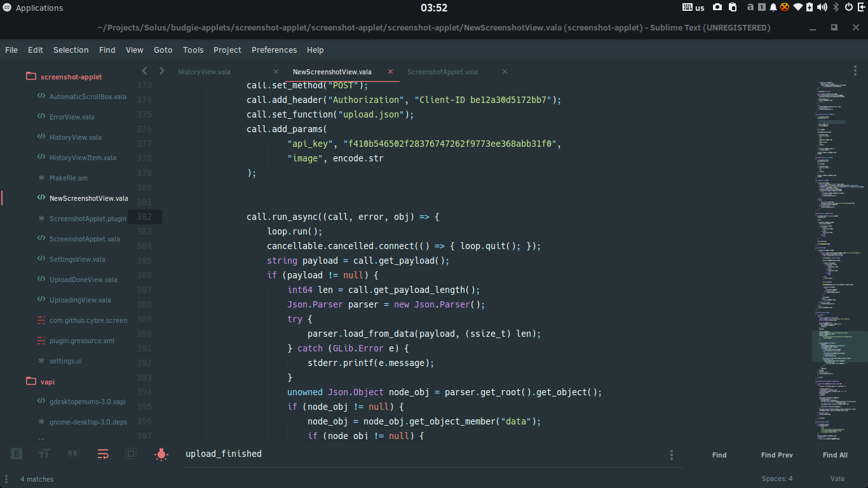Close the NewScreenshotView.vala tab

point(390,72)
